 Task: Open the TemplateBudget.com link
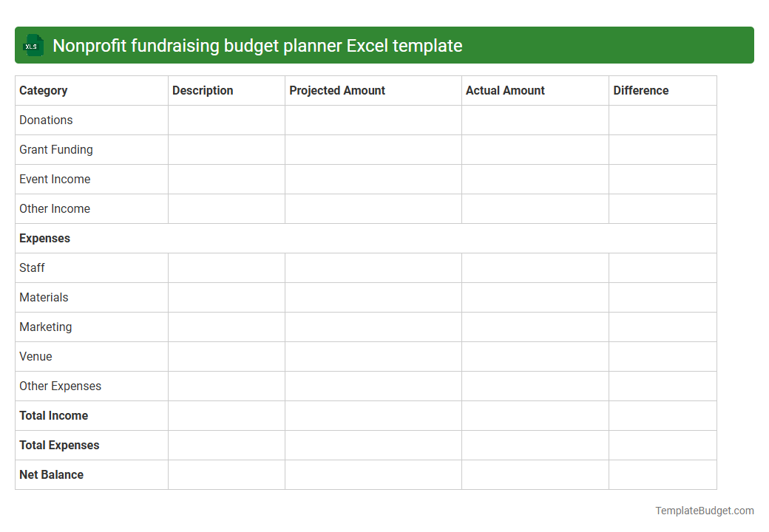tap(705, 510)
